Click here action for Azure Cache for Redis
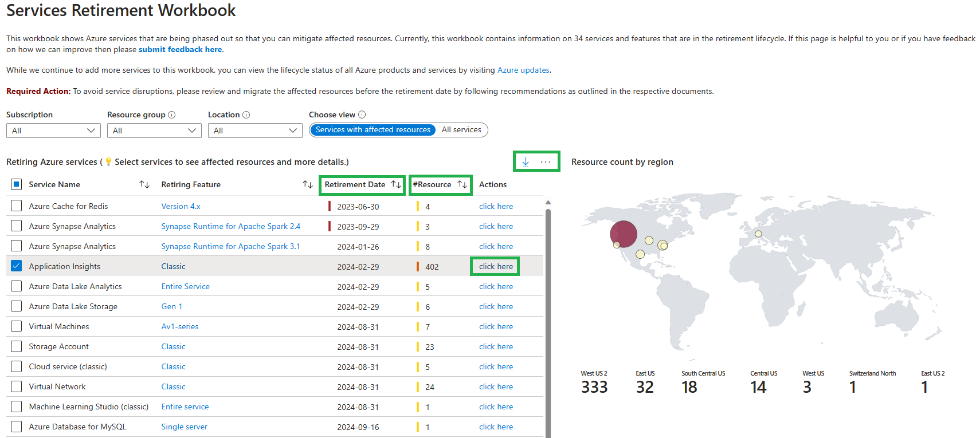 pyautogui.click(x=496, y=206)
